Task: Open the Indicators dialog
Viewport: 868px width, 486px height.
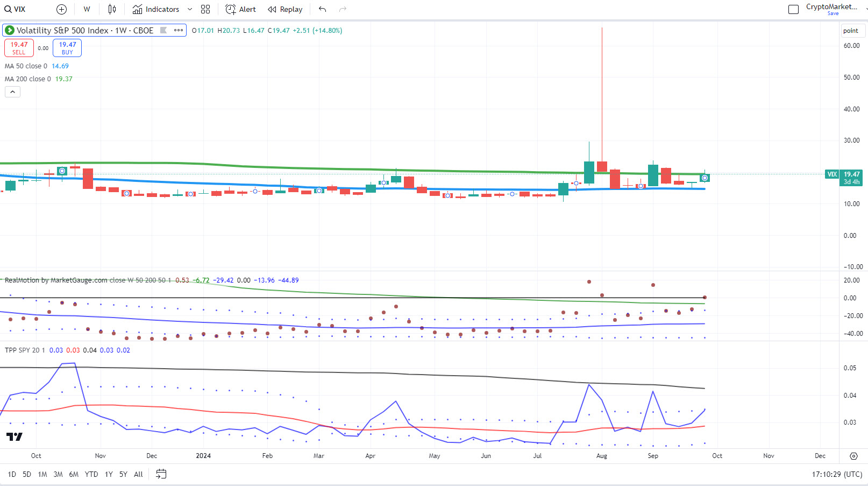Action: [x=156, y=9]
